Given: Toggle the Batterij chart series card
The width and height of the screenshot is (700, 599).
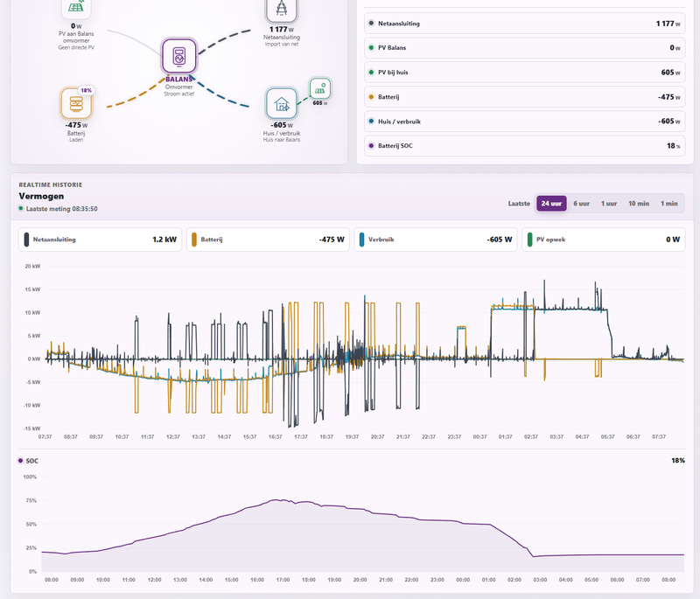Looking at the screenshot, I should click(268, 240).
